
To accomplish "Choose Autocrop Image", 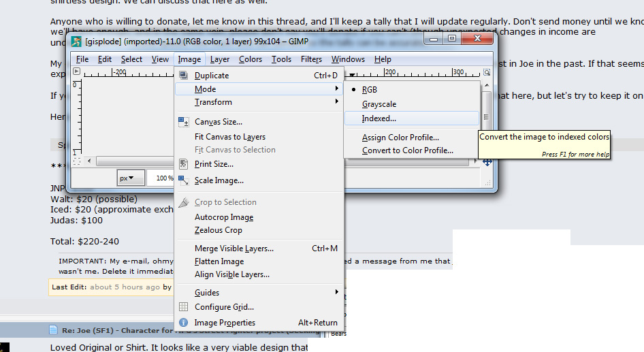I will [259, 217].
